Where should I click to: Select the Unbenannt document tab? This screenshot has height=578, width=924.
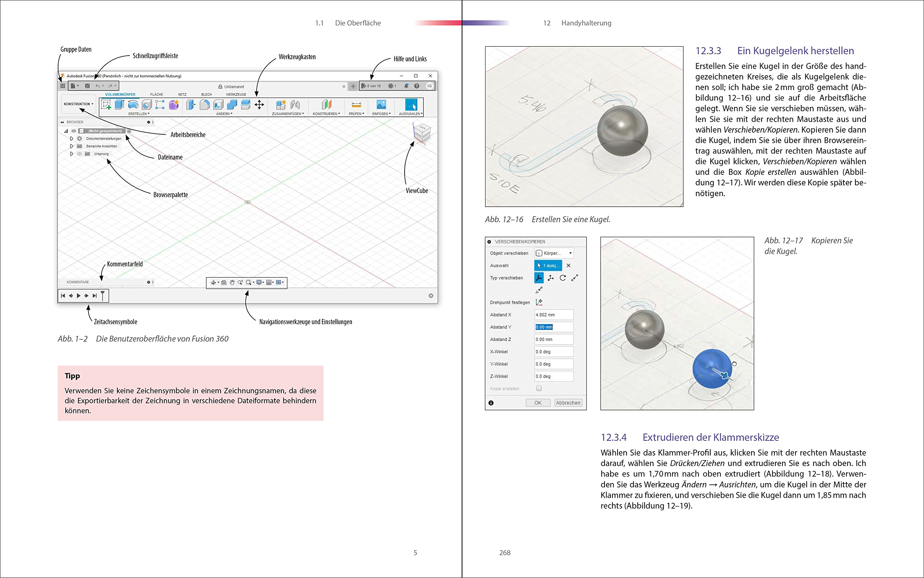point(231,87)
